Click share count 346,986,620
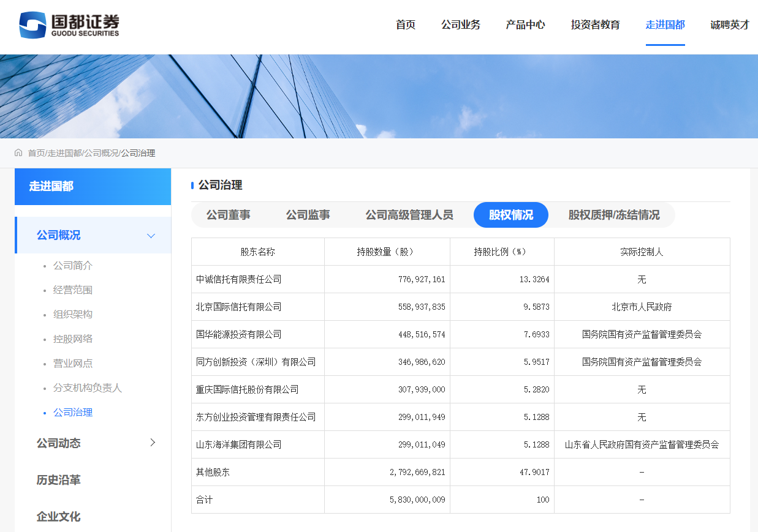Viewport: 758px width, 532px height. 422,362
